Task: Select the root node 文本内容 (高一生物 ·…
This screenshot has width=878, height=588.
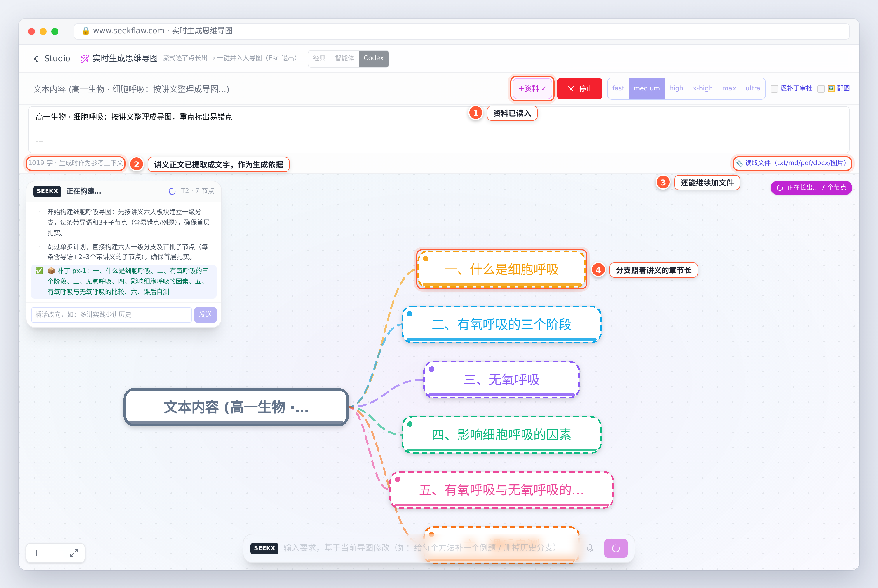Action: (236, 407)
